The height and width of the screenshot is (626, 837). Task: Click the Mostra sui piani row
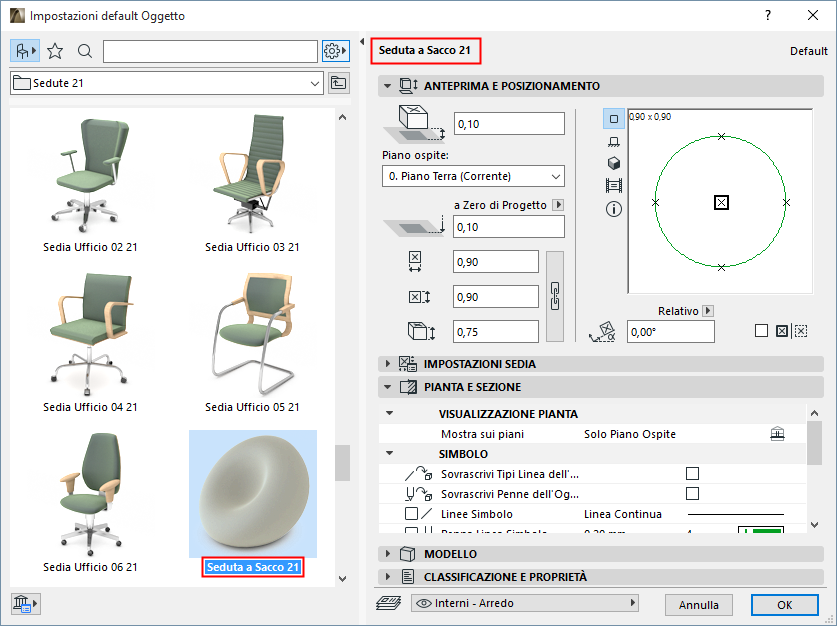[591, 434]
